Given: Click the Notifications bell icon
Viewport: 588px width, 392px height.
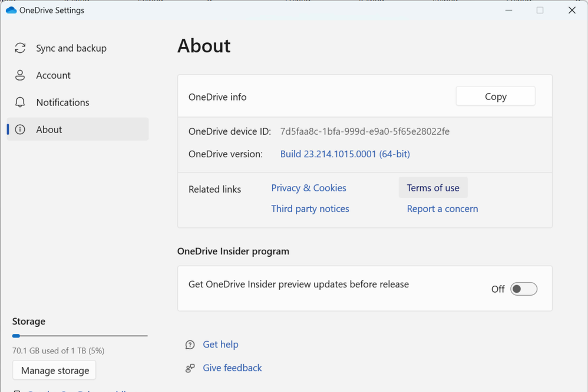Looking at the screenshot, I should click(20, 102).
